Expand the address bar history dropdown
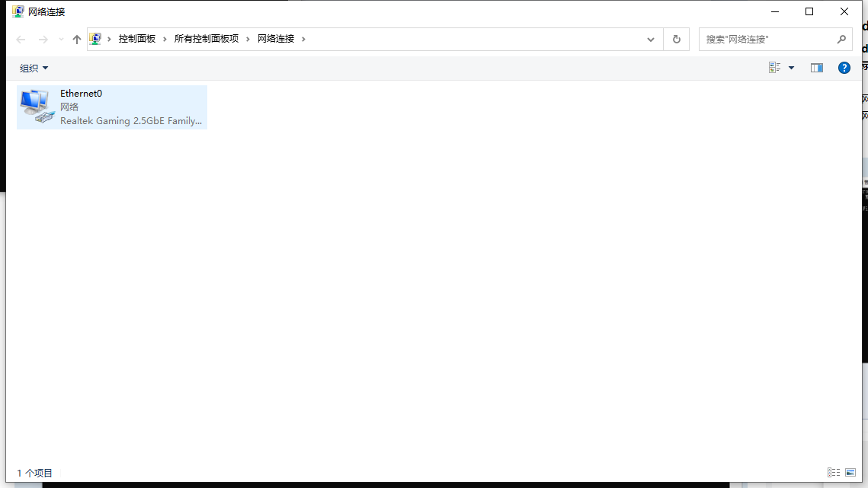The image size is (868, 488). 650,39
